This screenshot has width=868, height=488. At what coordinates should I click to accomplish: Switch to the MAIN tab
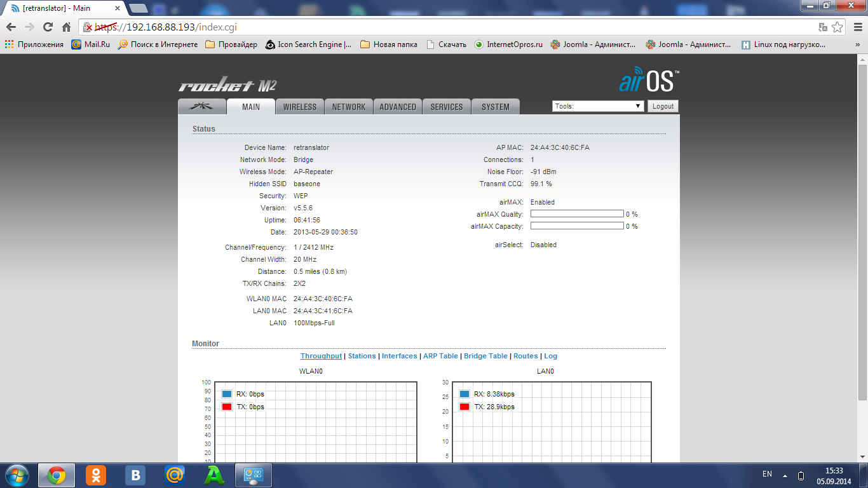251,107
